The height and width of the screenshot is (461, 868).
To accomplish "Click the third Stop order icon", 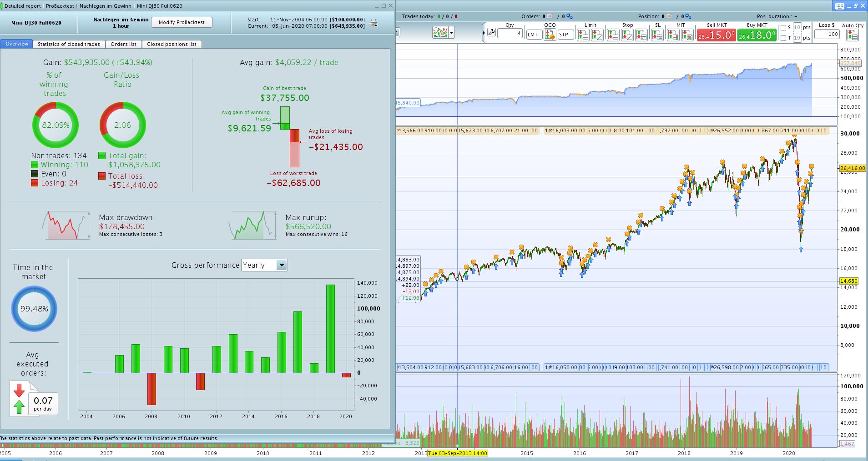I will click(x=641, y=35).
